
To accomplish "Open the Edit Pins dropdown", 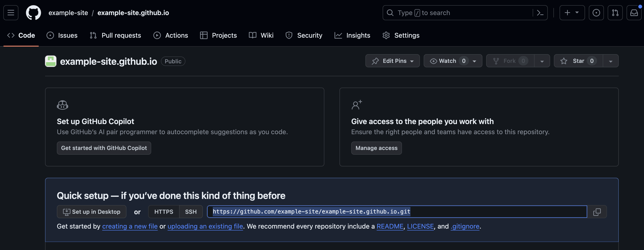I will pos(392,61).
